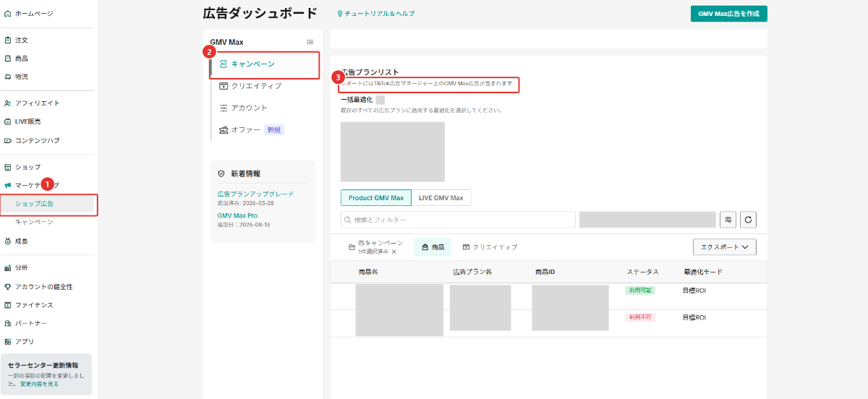Open コンテンツハブ in the sidebar
This screenshot has height=399, width=868.
click(x=38, y=140)
